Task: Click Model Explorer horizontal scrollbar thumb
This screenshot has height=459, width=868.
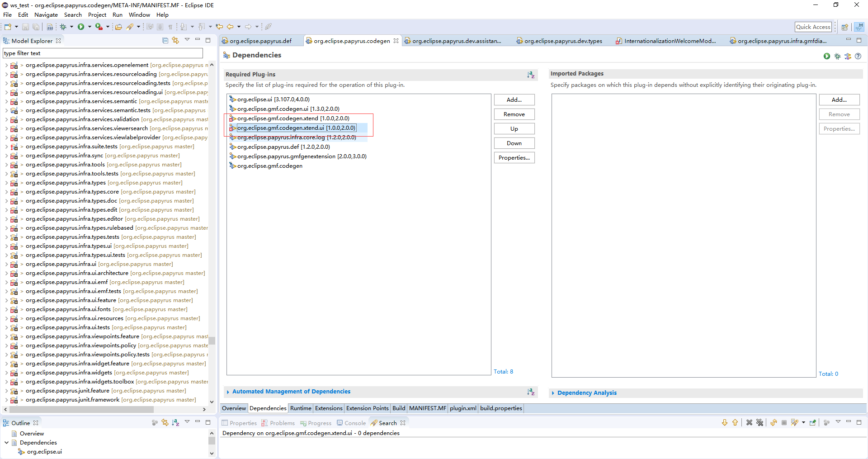Action: (x=81, y=409)
